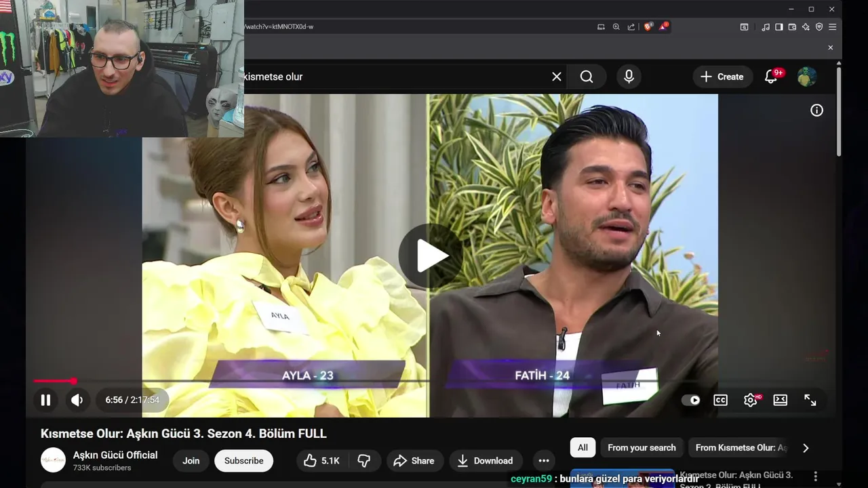The width and height of the screenshot is (868, 488).
Task: Click suggested video title Sezon 2
Action: point(736,480)
